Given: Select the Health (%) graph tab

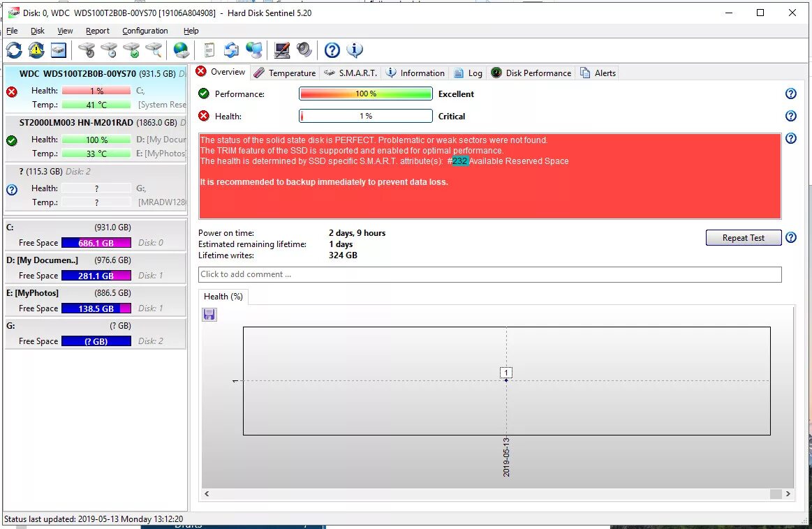Looking at the screenshot, I should click(x=223, y=297).
